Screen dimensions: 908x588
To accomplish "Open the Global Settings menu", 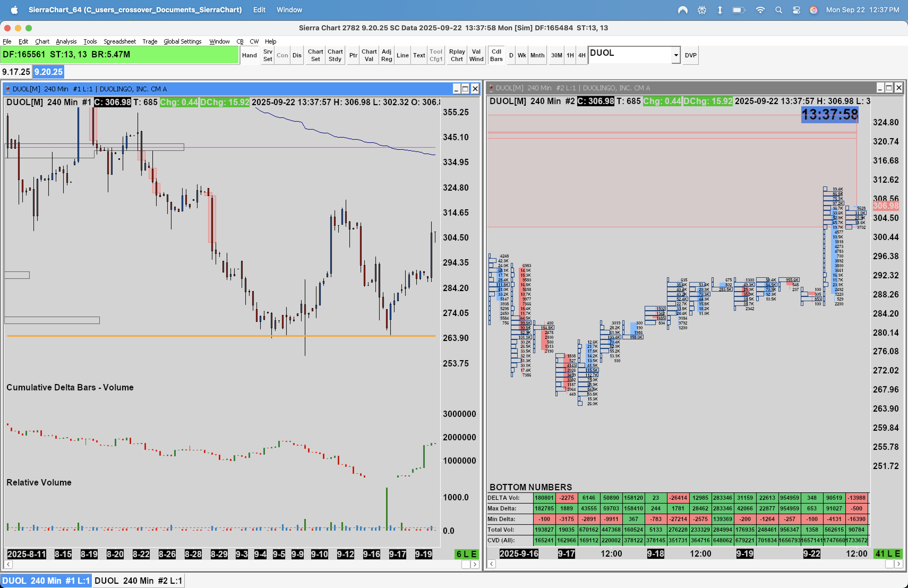I will point(182,41).
